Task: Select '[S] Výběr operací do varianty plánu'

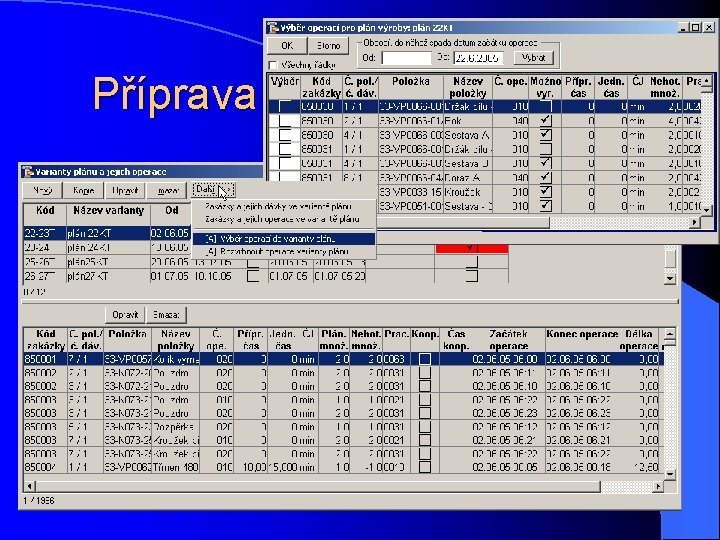Action: 284,239
